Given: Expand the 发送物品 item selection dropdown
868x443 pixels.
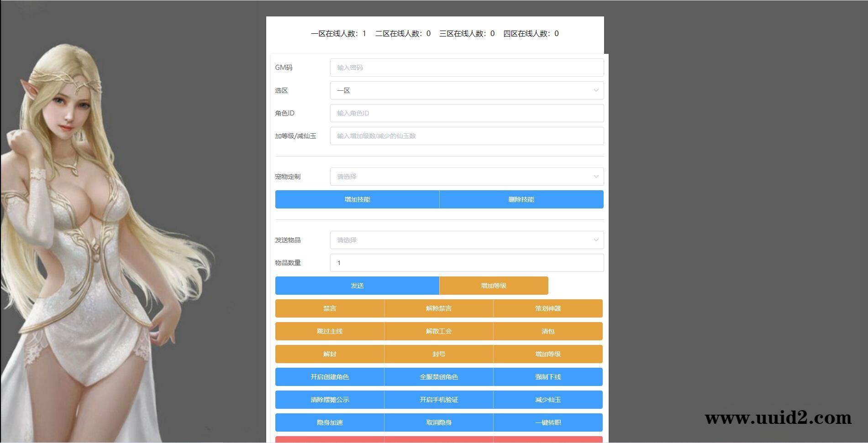Looking at the screenshot, I should click(466, 240).
